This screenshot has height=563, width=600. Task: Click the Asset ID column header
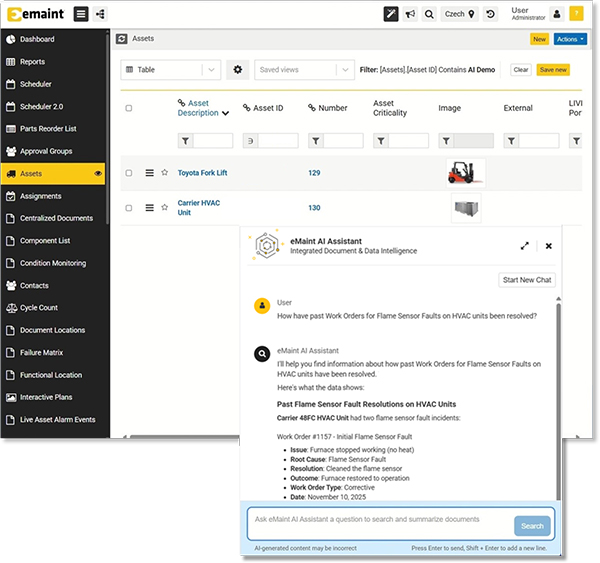click(263, 108)
